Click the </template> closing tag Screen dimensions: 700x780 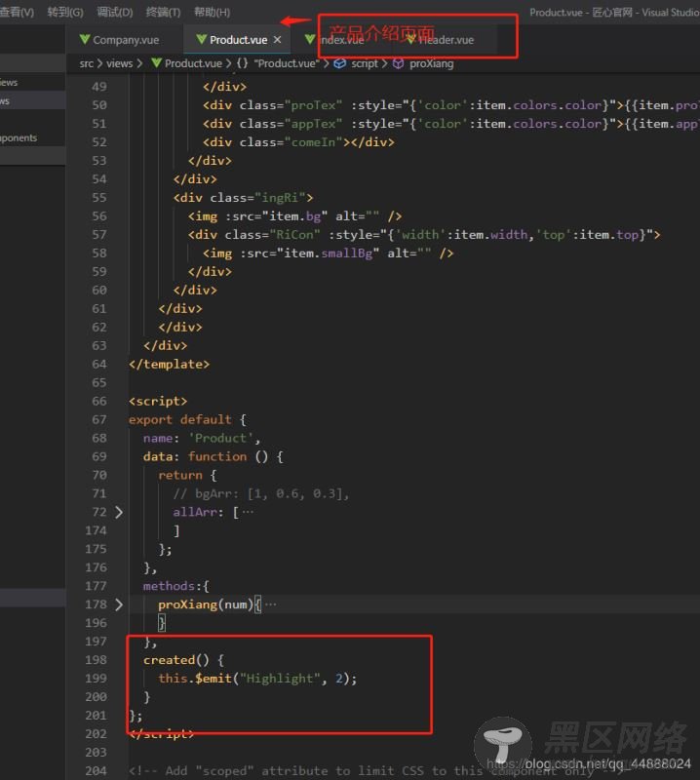pos(170,364)
